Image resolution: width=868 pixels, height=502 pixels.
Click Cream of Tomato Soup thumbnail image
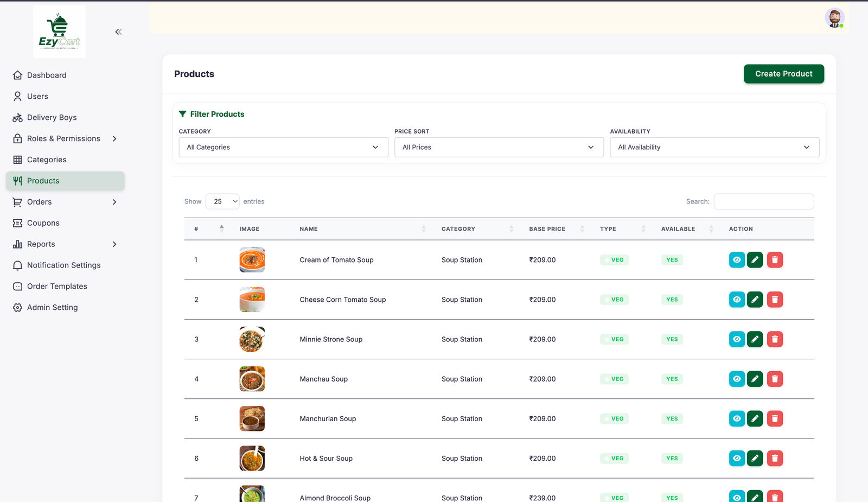pyautogui.click(x=252, y=260)
